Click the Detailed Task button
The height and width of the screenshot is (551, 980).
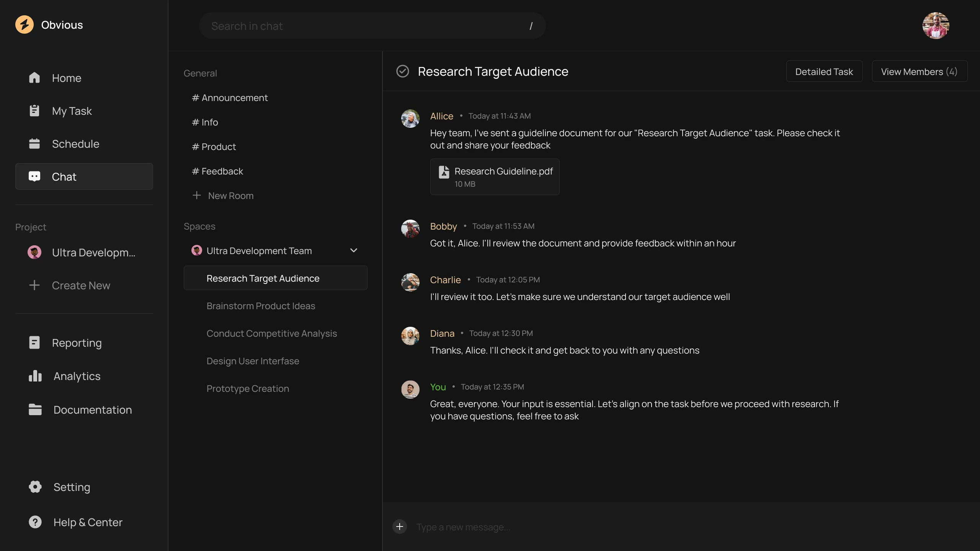pos(824,72)
